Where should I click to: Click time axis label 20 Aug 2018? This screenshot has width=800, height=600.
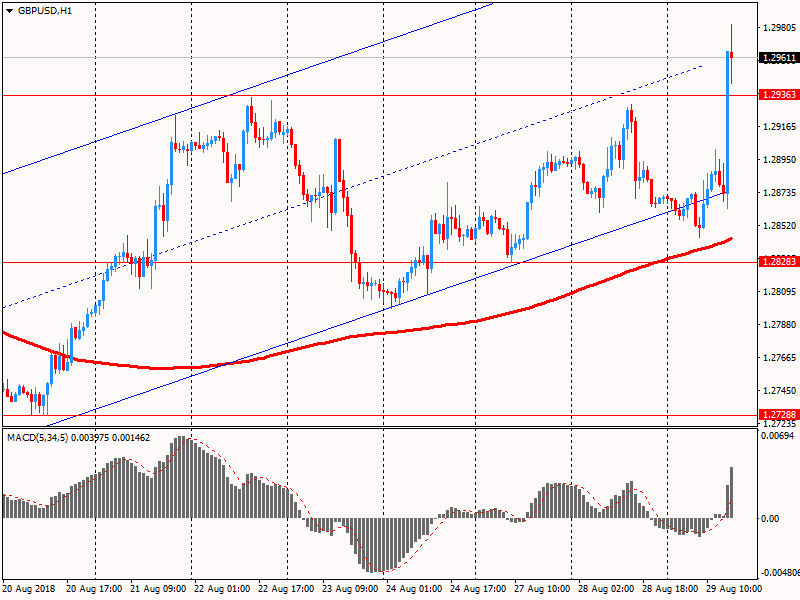(x=29, y=589)
